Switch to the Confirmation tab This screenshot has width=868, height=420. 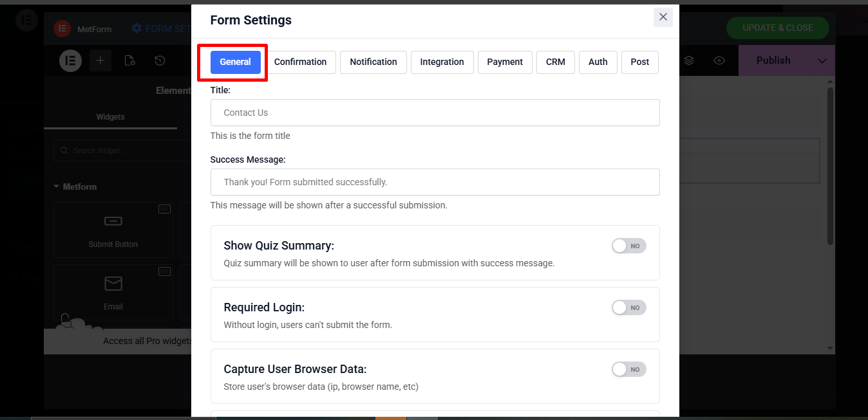301,62
